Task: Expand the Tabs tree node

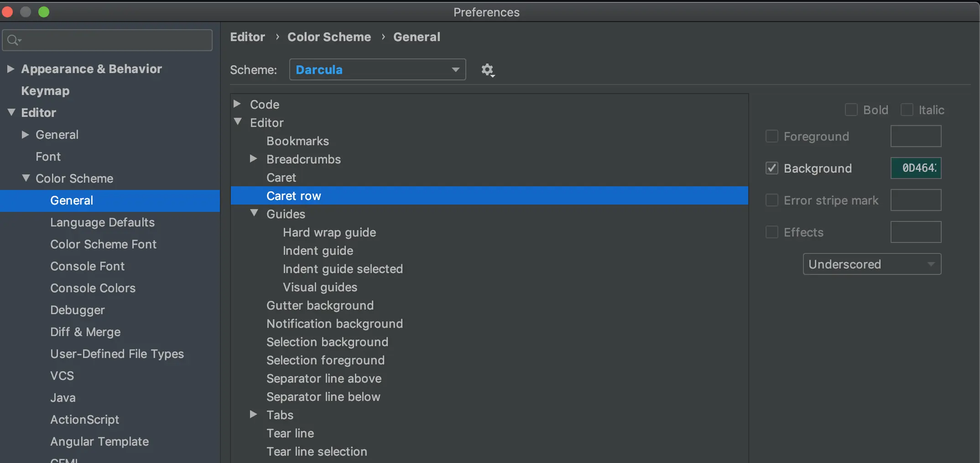Action: pyautogui.click(x=254, y=415)
